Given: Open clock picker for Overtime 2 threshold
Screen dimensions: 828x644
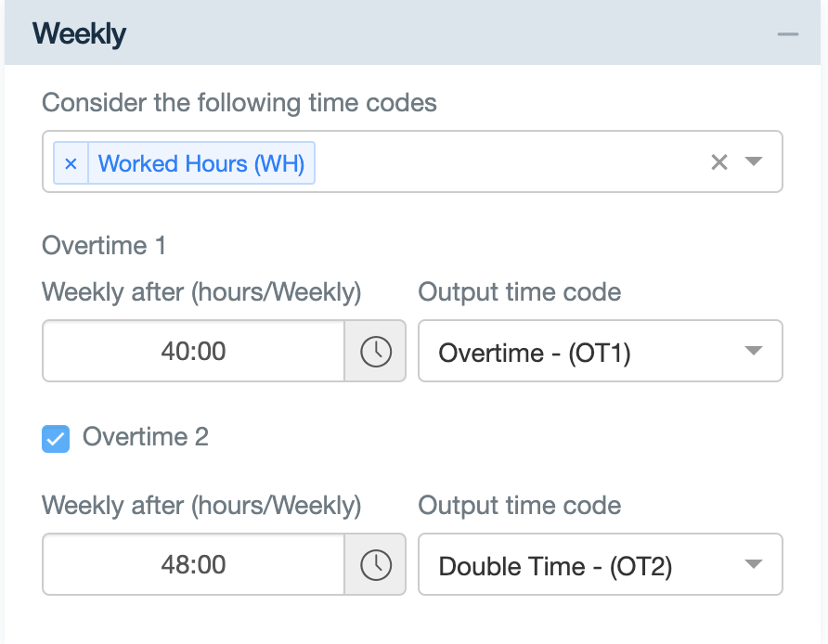Looking at the screenshot, I should pos(375,564).
